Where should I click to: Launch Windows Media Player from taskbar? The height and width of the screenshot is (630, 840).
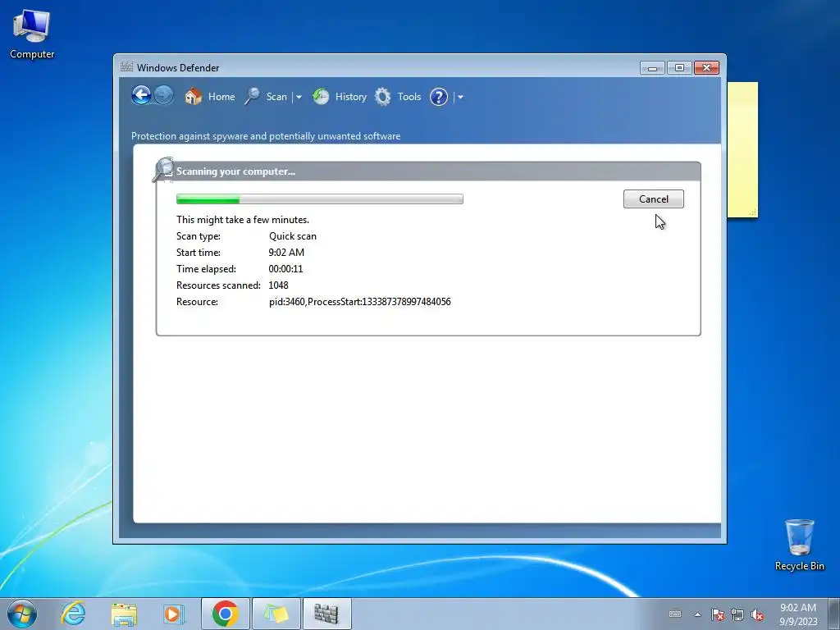coord(174,614)
